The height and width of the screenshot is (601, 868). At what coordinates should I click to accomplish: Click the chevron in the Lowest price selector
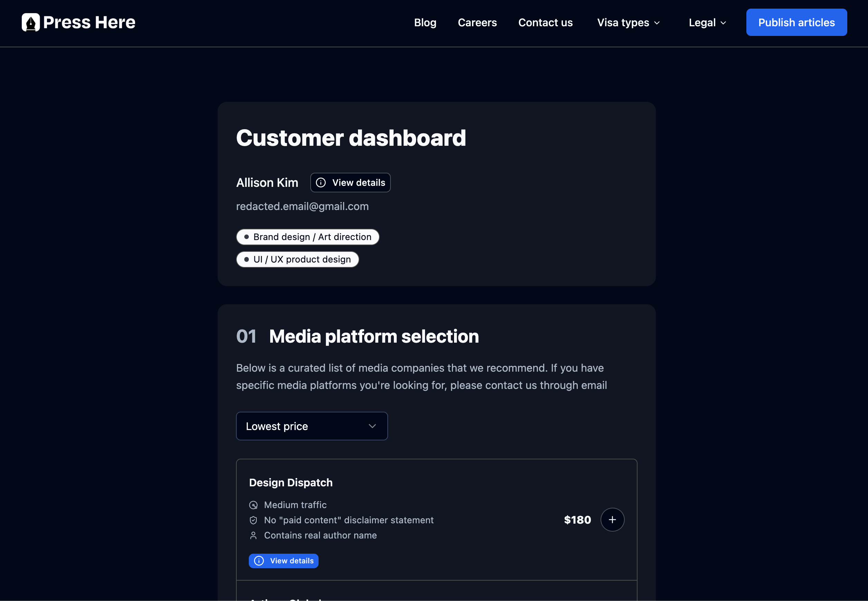(372, 426)
